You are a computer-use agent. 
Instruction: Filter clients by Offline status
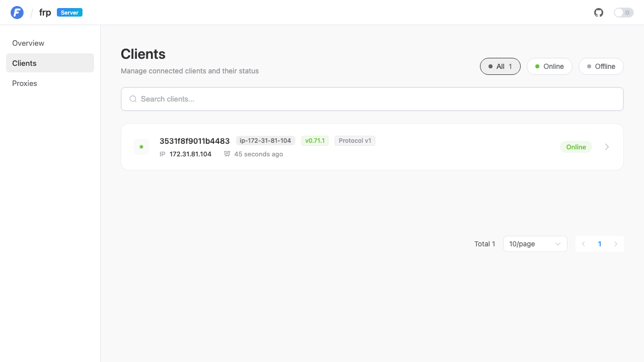point(601,66)
